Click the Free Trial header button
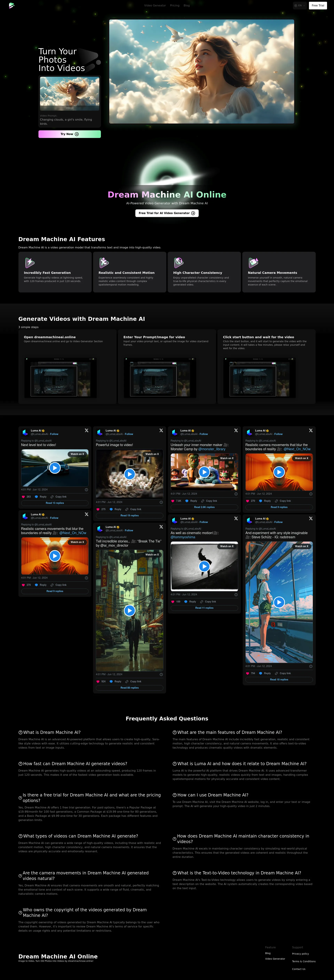The width and height of the screenshot is (334, 980). pos(318,5)
